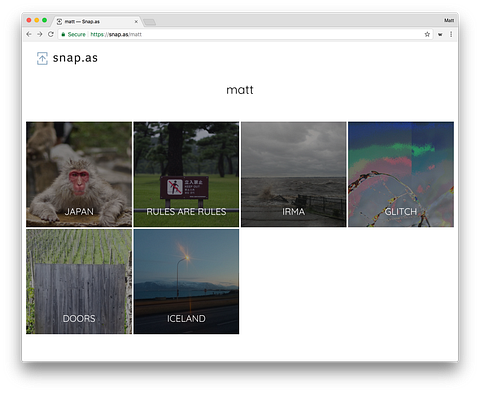
Task: Click the snap.as site name link
Action: pyautogui.click(x=75, y=58)
